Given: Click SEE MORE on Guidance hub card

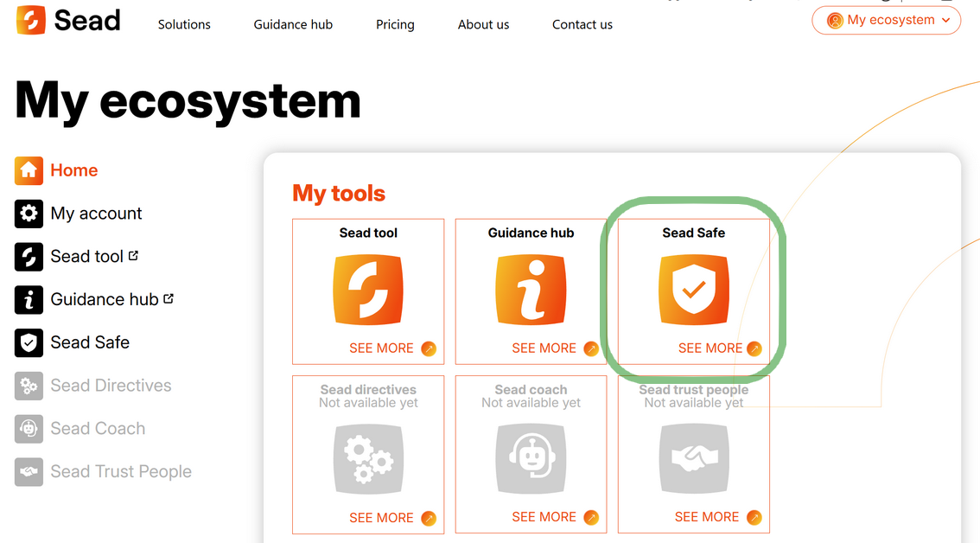Looking at the screenshot, I should 544,348.
